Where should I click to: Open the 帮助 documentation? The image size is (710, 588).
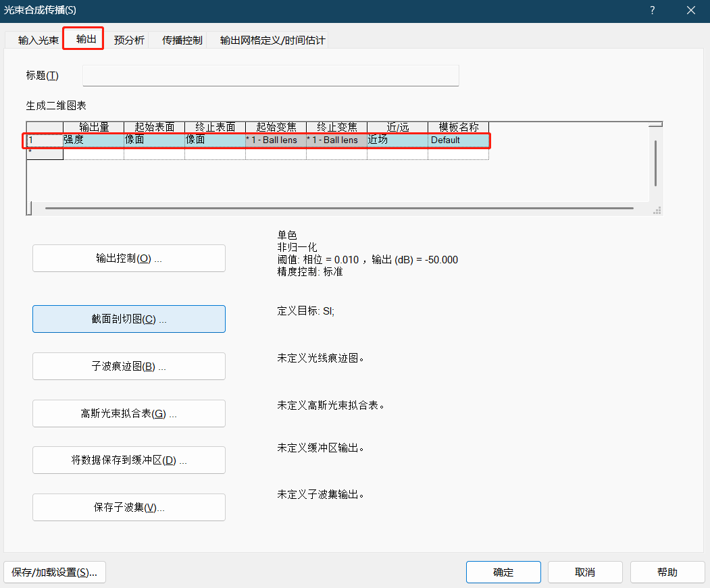667,572
